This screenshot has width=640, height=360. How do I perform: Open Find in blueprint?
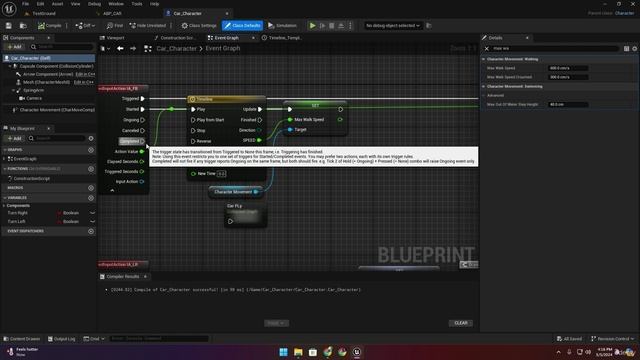tap(115, 26)
